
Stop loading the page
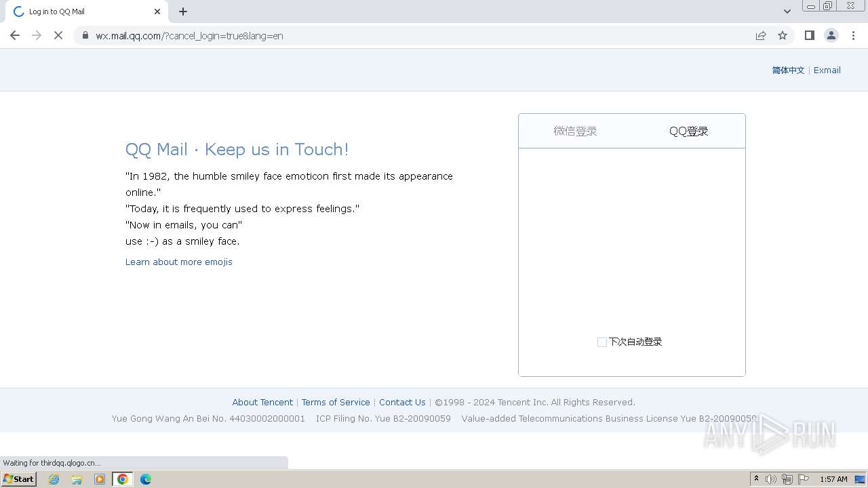[x=58, y=35]
